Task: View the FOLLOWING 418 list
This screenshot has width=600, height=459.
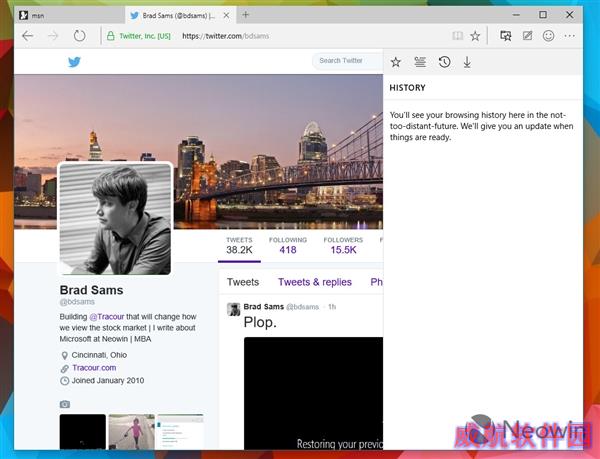Action: [x=288, y=246]
